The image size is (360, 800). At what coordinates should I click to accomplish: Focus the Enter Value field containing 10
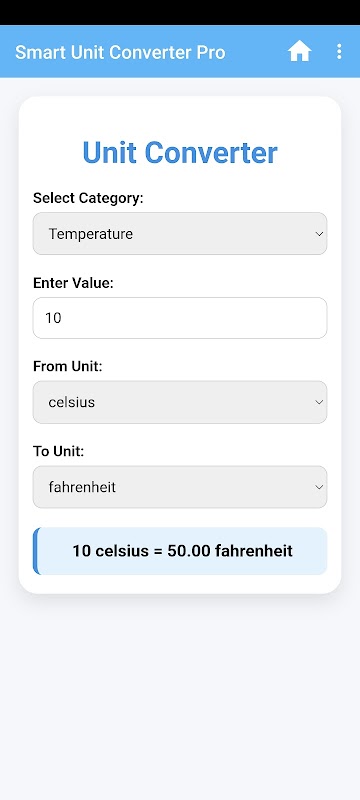click(180, 318)
